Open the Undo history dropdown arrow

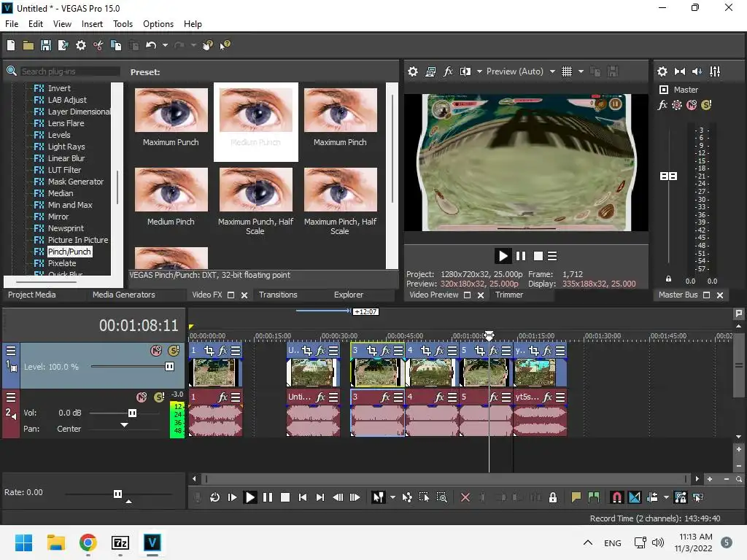pos(165,45)
